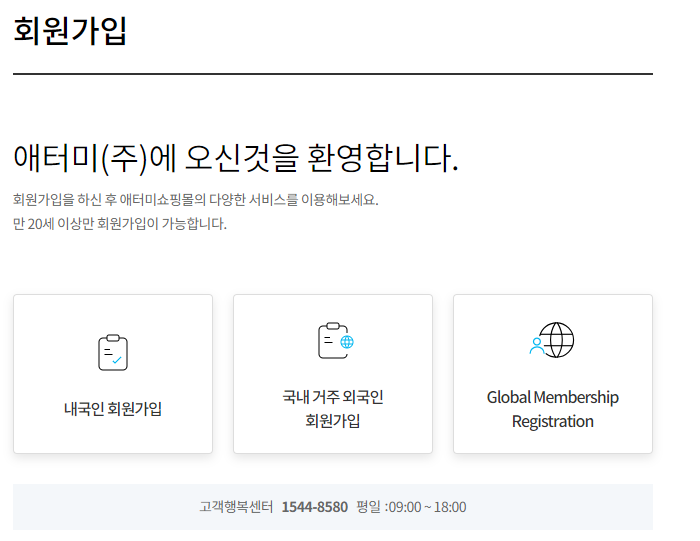Click the globe and person Global Membership icon

pyautogui.click(x=552, y=340)
